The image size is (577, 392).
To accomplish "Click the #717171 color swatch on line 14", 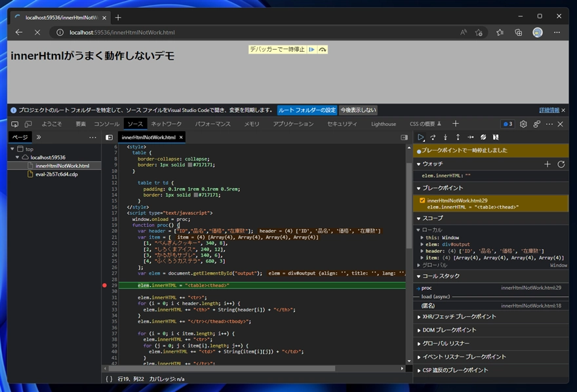I will [x=196, y=195].
